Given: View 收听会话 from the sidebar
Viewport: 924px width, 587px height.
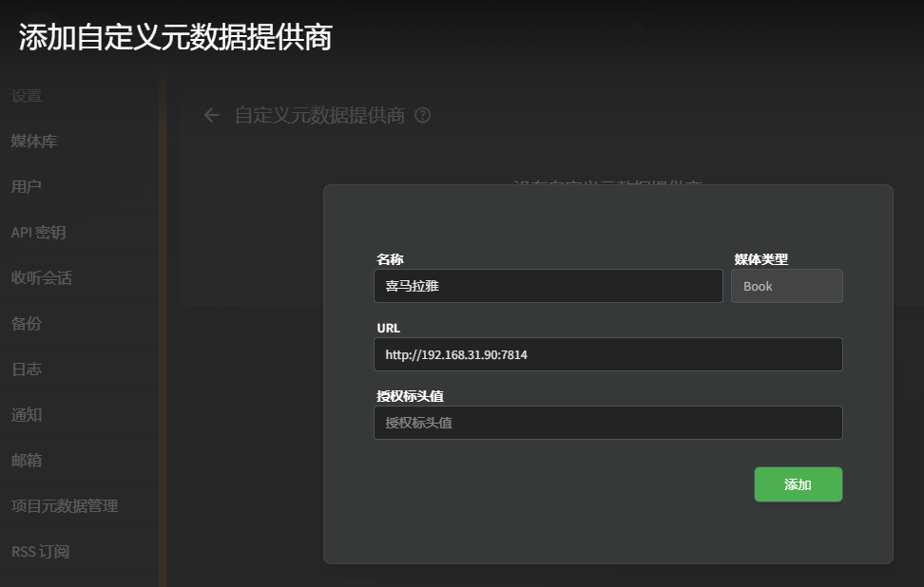Looking at the screenshot, I should (41, 277).
